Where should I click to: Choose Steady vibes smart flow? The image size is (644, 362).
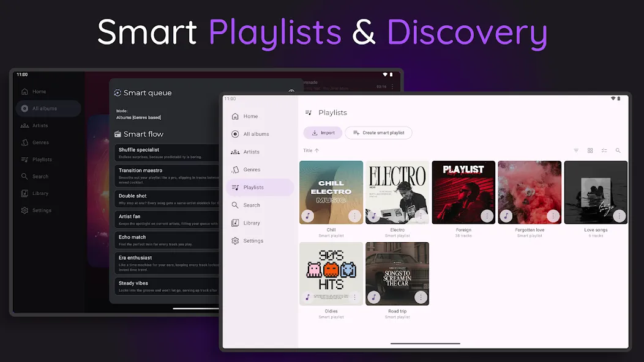pos(167,286)
